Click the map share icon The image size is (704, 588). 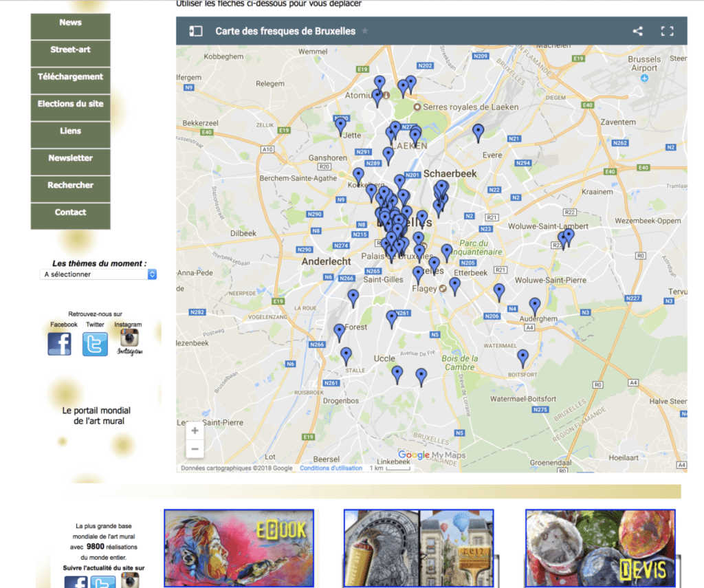point(638,31)
